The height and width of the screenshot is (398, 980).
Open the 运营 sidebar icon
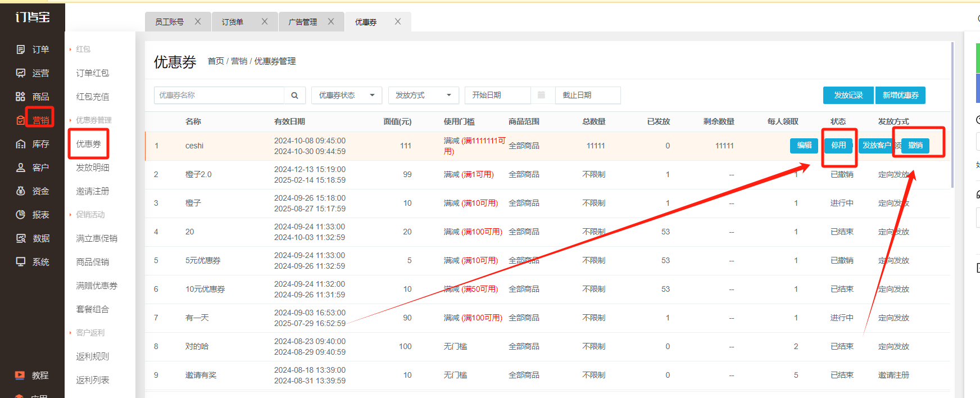(21, 73)
